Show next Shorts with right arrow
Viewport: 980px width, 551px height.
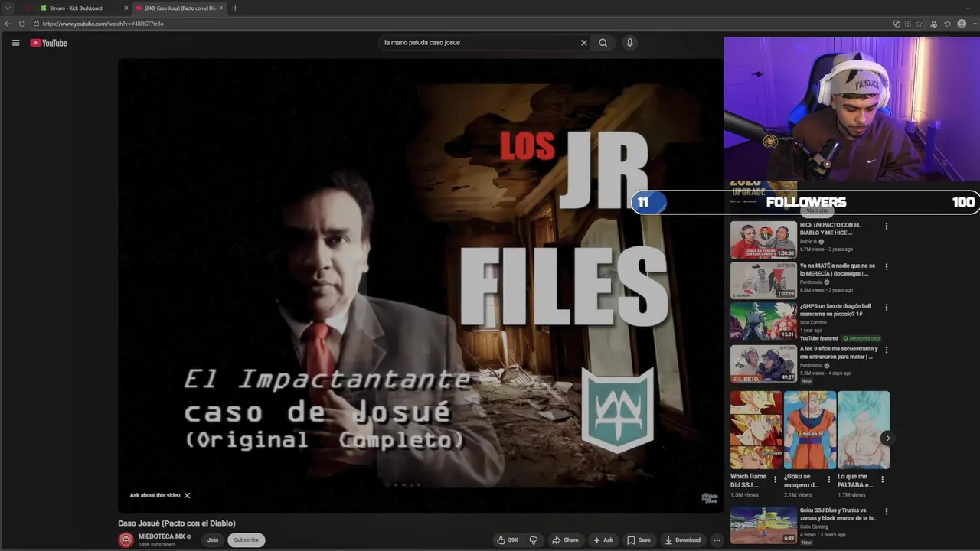point(887,439)
